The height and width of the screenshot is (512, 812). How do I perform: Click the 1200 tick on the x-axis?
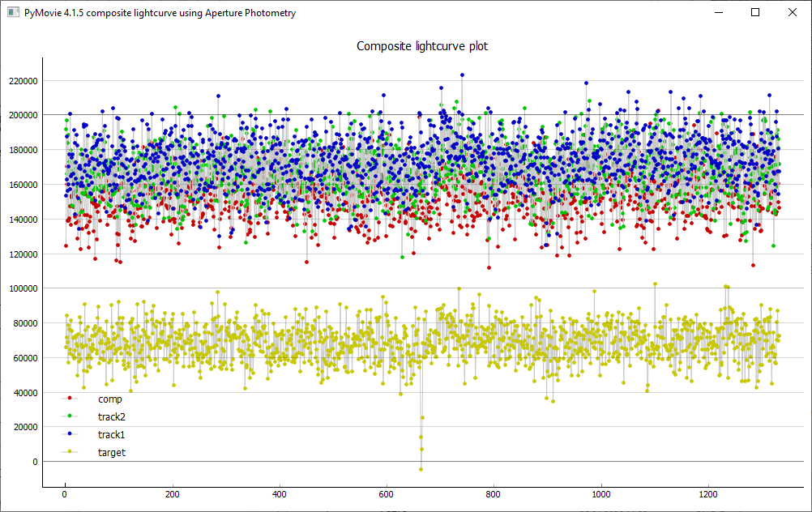pos(708,494)
